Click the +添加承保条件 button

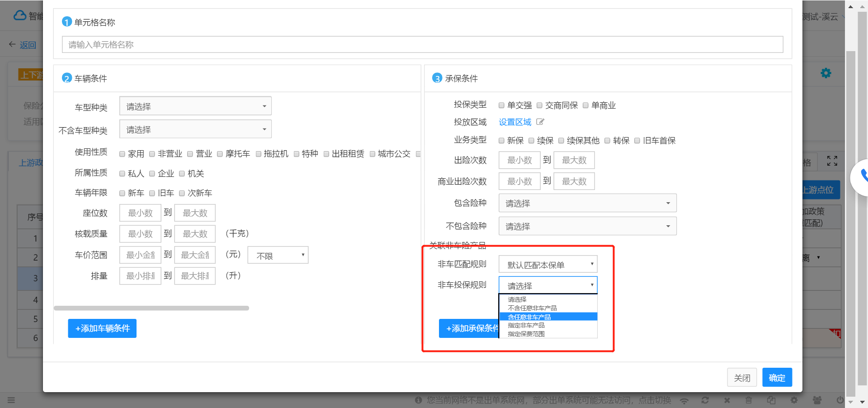click(469, 328)
